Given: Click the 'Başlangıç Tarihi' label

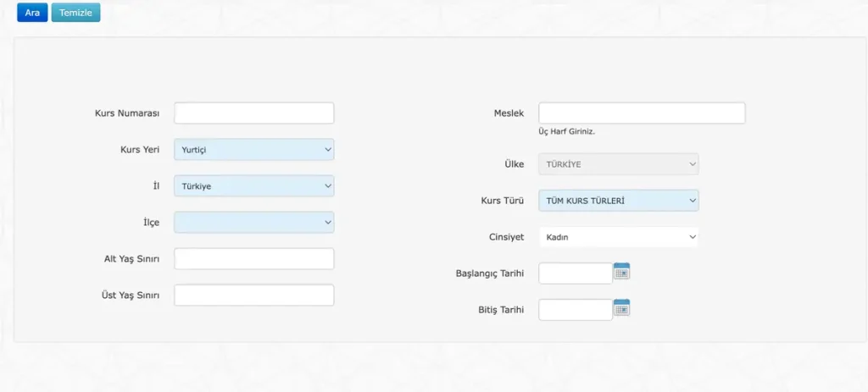Looking at the screenshot, I should coord(490,273).
